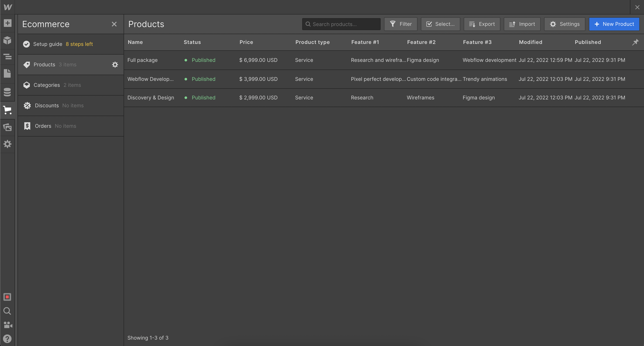644x346 pixels.
Task: Click the Export button
Action: pos(482,24)
